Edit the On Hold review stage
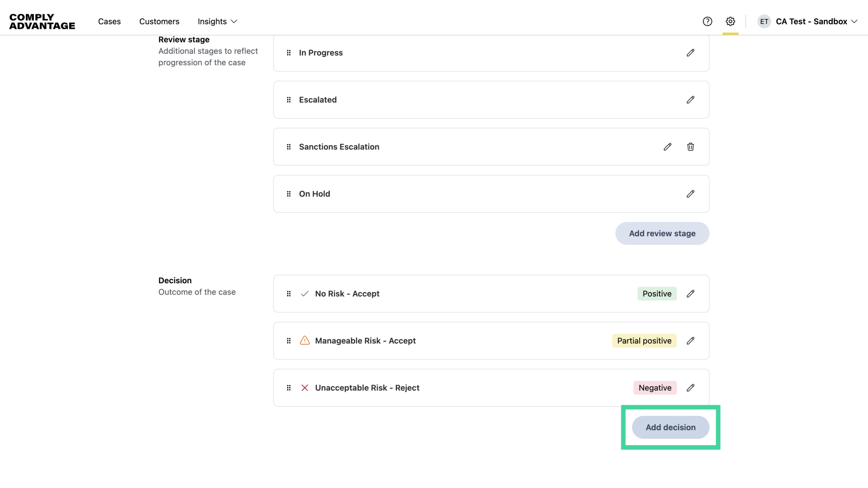 [x=690, y=194]
